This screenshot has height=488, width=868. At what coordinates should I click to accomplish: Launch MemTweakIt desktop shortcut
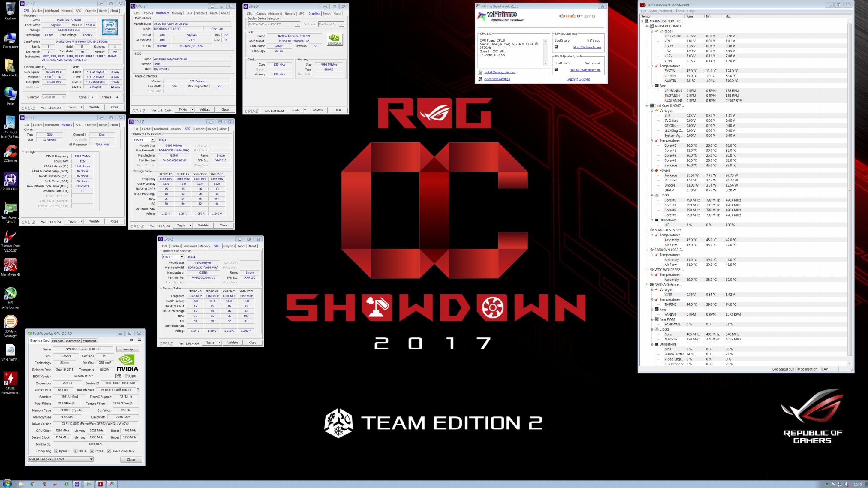click(10, 267)
